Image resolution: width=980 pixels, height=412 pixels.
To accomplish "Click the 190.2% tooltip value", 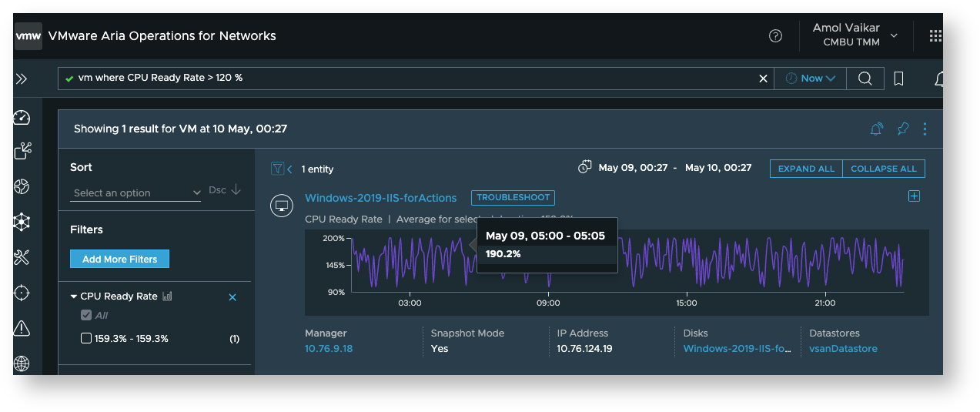I will tap(503, 253).
